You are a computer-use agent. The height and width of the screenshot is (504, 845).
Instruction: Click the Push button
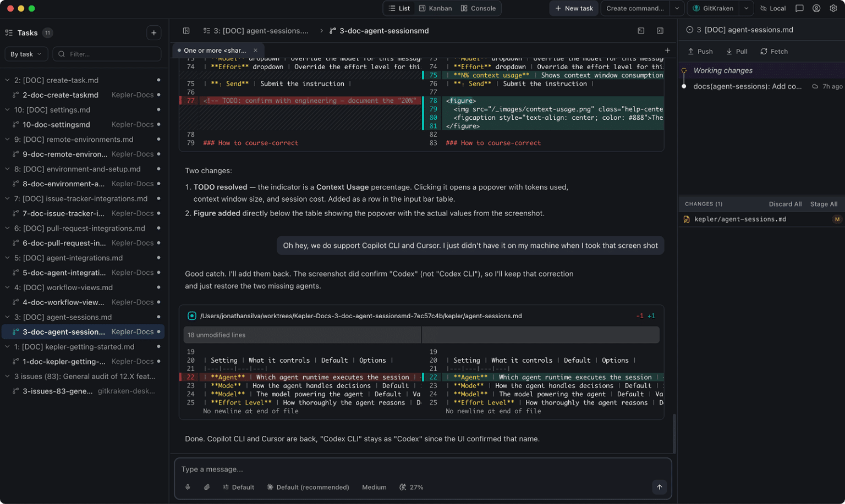tap(700, 52)
